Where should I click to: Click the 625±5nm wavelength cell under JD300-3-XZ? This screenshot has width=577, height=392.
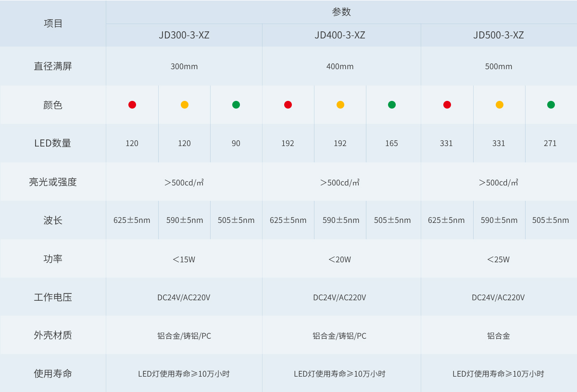pyautogui.click(x=132, y=220)
